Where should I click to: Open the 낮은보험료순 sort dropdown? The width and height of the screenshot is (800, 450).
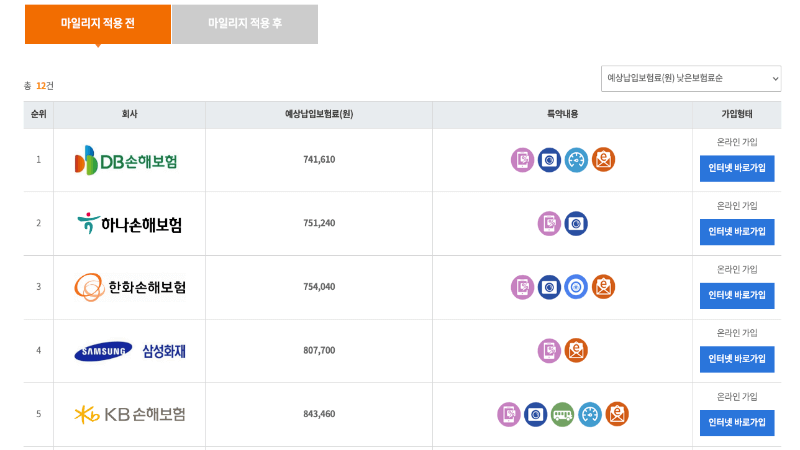click(691, 79)
